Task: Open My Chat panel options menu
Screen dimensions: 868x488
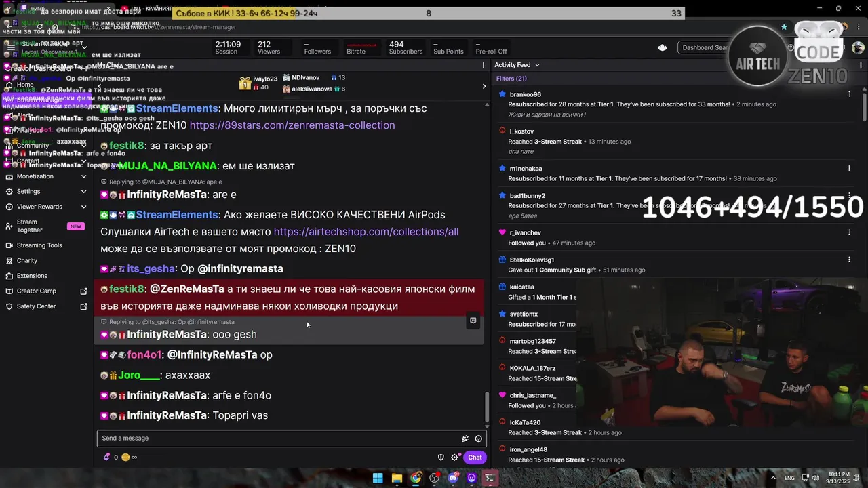Action: (x=484, y=65)
